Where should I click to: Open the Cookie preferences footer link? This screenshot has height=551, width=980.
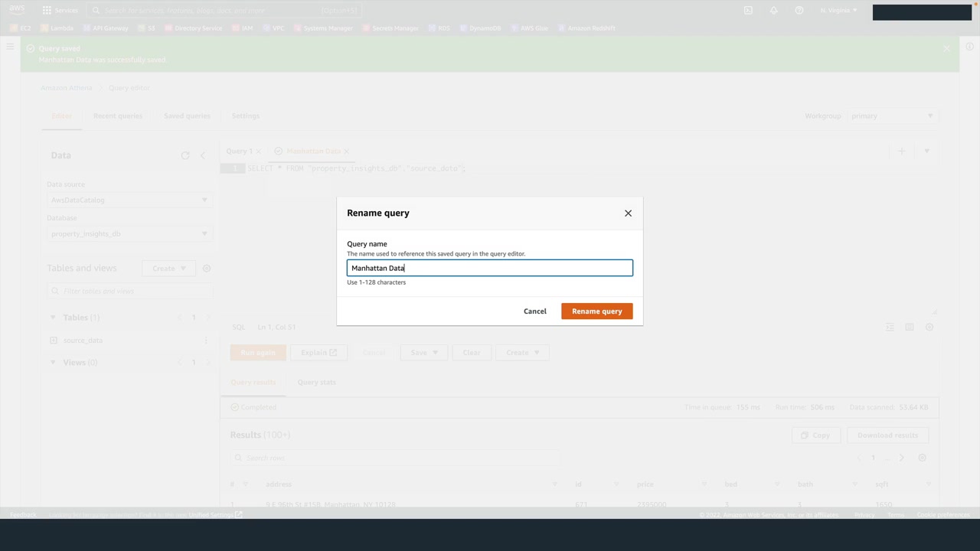943,515
